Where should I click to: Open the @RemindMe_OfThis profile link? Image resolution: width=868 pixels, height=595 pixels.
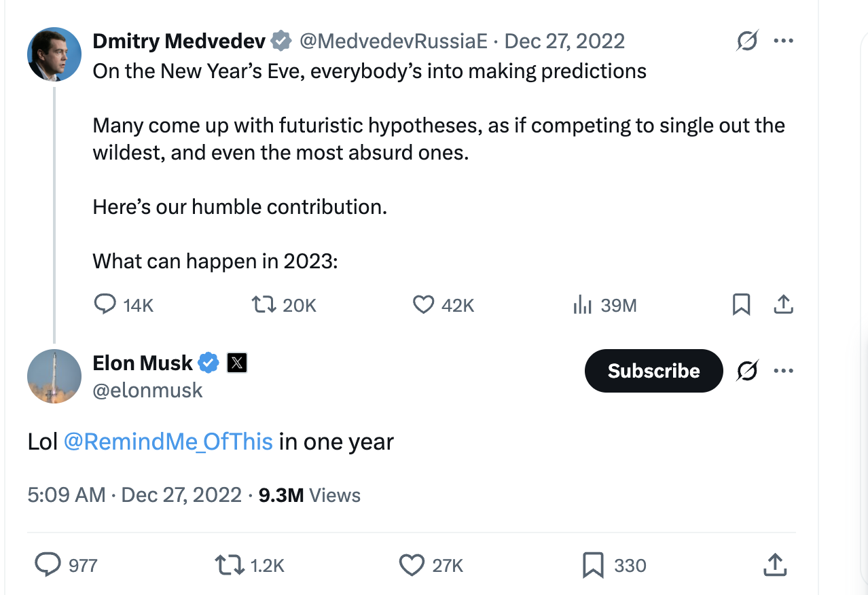click(170, 441)
